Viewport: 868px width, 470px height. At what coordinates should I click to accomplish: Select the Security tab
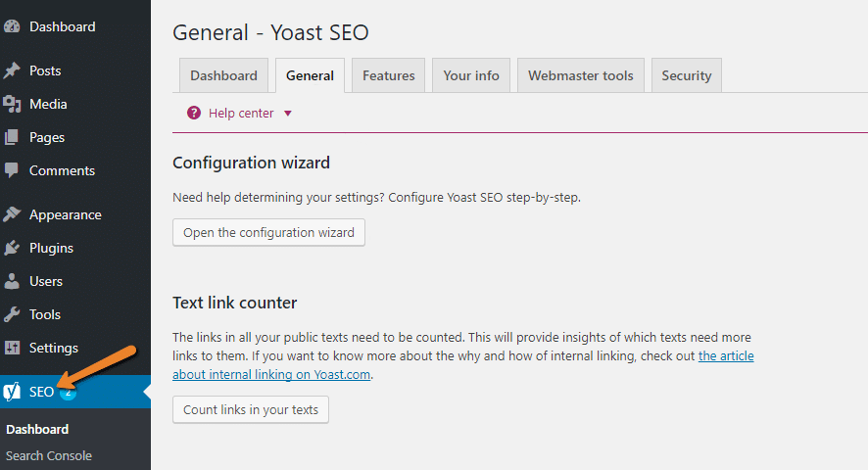pos(687,75)
